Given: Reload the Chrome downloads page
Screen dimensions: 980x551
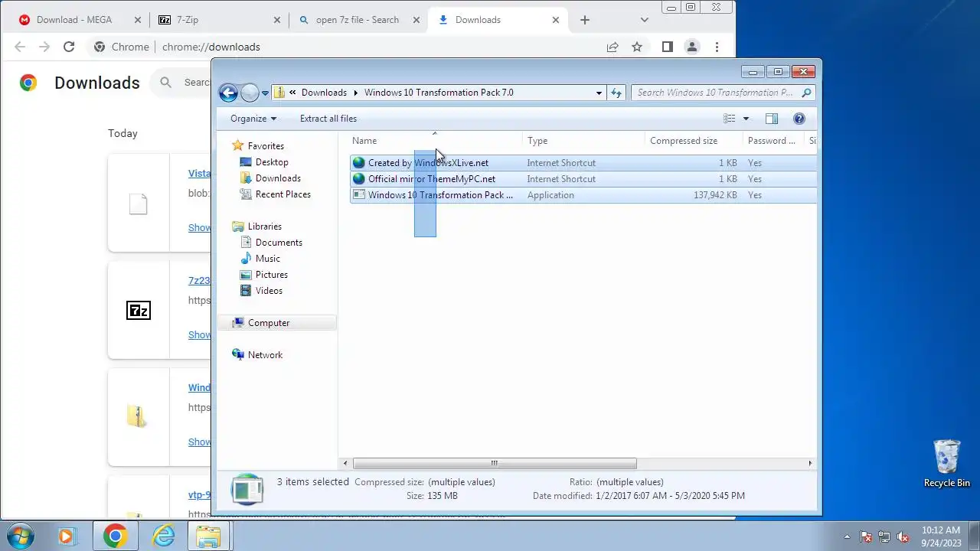Looking at the screenshot, I should pos(69,47).
